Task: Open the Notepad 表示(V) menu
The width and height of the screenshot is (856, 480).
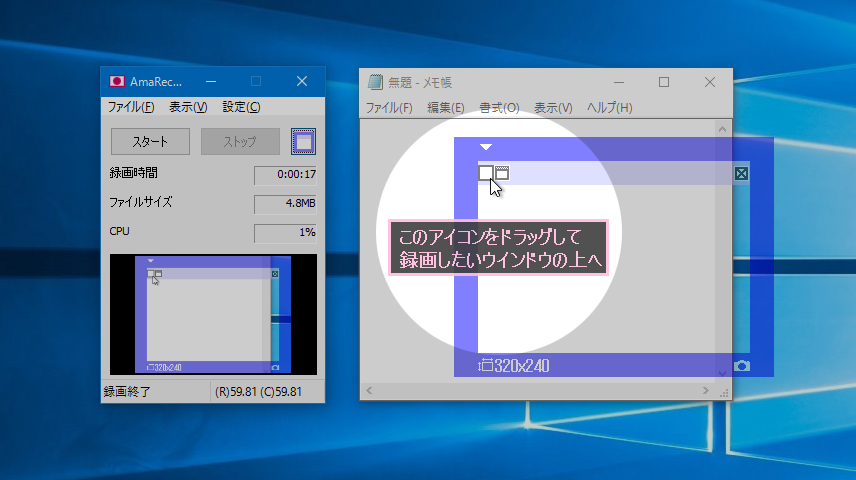Action: click(x=553, y=108)
